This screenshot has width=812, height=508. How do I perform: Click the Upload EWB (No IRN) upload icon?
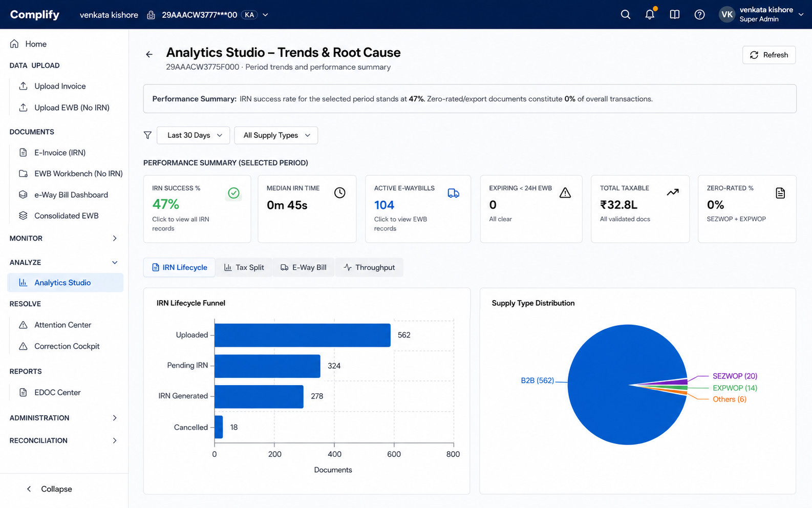(x=23, y=108)
